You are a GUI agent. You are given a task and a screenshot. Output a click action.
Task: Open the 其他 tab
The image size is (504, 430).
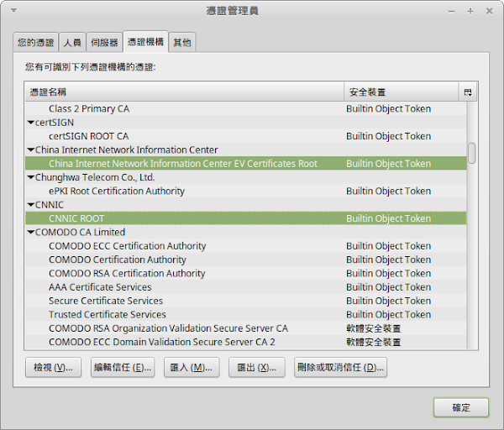tap(182, 42)
